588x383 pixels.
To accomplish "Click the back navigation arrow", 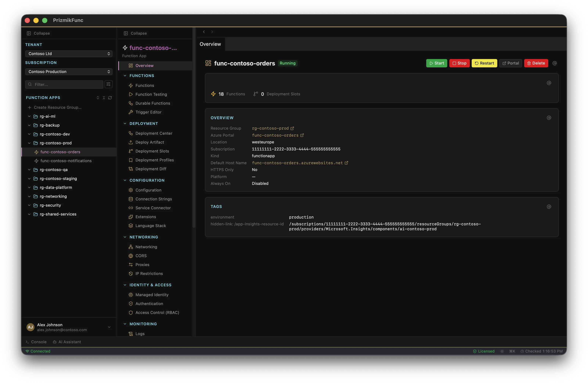I will pos(204,32).
